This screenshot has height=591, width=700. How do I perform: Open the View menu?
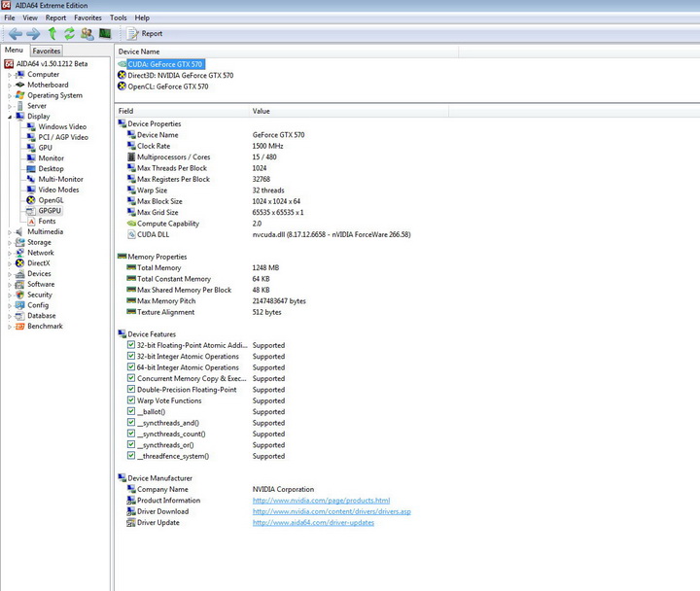coord(30,17)
